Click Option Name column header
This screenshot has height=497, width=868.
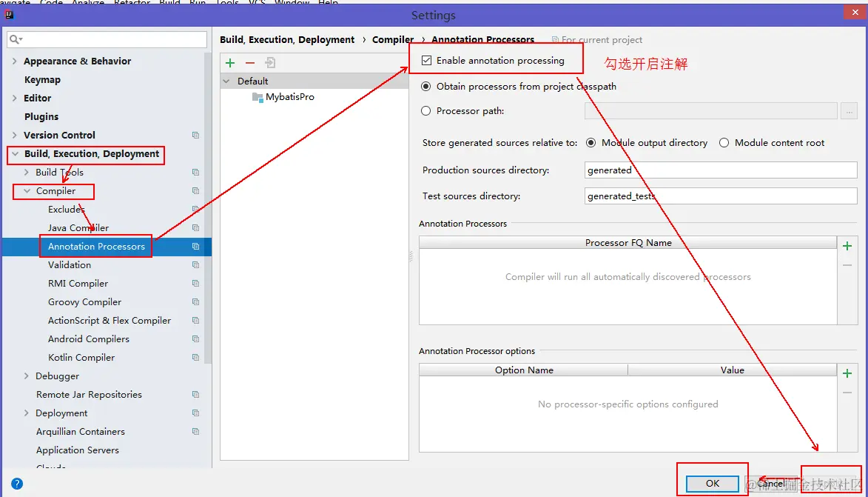(524, 370)
